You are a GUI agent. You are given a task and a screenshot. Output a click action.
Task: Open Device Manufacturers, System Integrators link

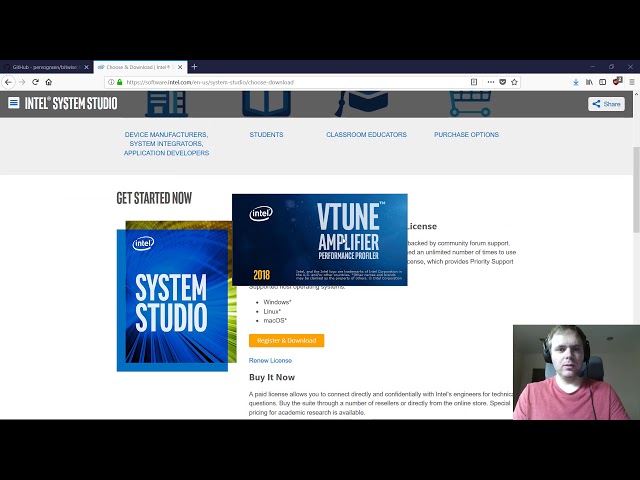coord(167,144)
